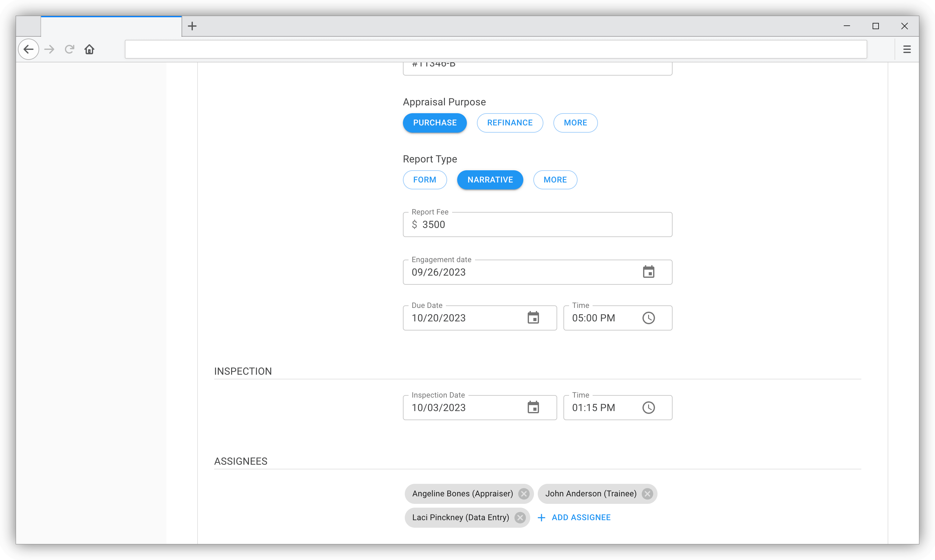Image resolution: width=935 pixels, height=560 pixels.
Task: Select Purchase appraisal purpose
Action: pyautogui.click(x=434, y=123)
